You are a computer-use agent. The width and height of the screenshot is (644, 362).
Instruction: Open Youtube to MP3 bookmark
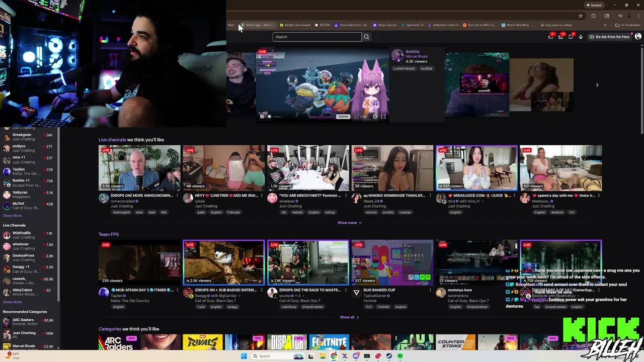479,25
